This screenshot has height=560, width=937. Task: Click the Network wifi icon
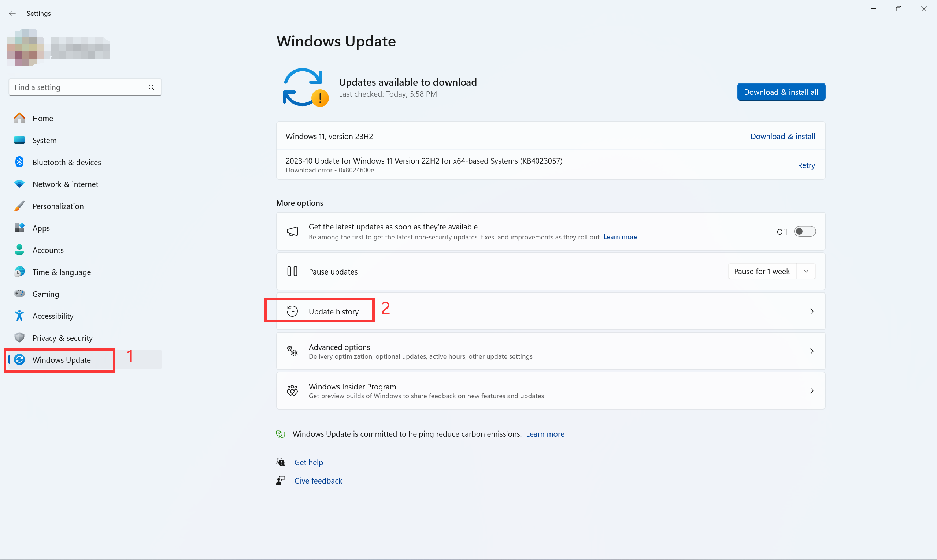click(19, 184)
